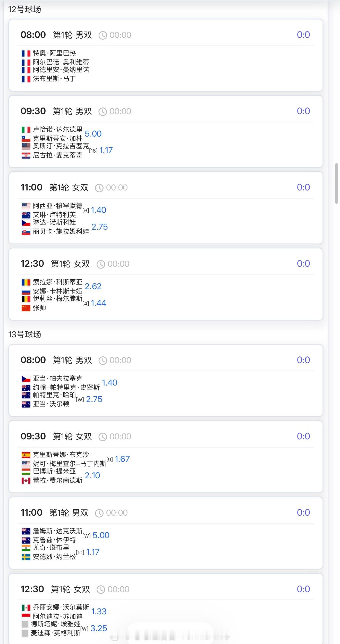
Task: Click the Sweden flag beside 安德烈·约兰松
Action: point(26,557)
